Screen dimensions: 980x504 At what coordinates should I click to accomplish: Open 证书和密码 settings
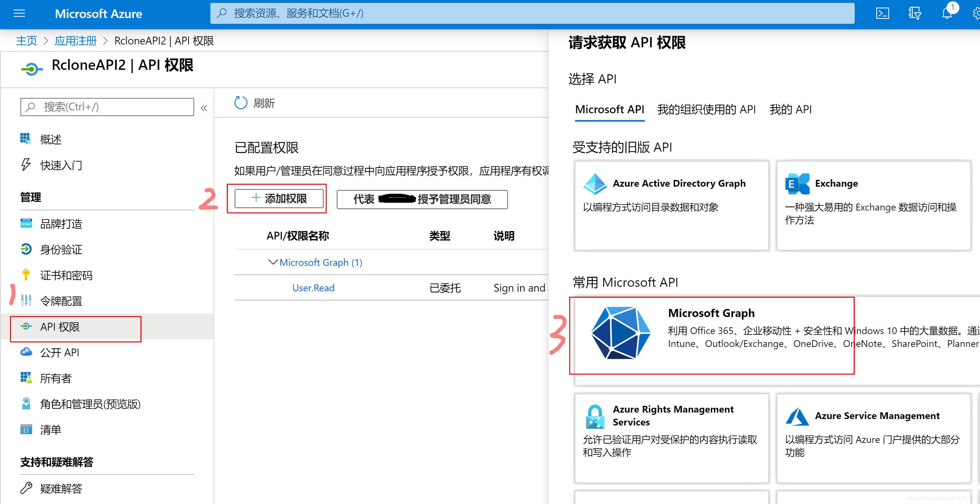click(x=66, y=275)
